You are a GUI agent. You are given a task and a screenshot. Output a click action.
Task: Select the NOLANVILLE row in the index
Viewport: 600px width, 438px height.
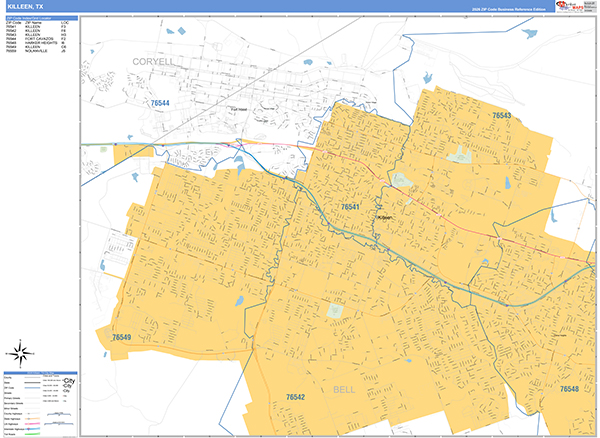36,51
